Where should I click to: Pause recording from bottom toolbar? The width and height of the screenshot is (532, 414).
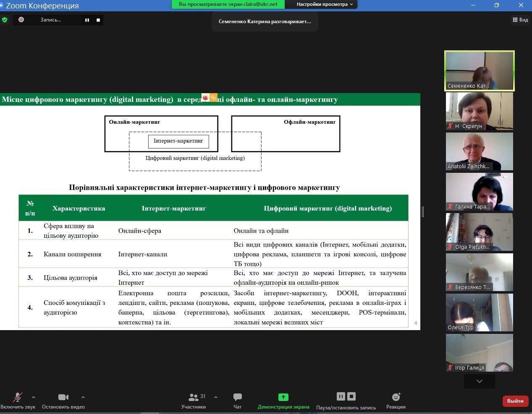(x=341, y=396)
